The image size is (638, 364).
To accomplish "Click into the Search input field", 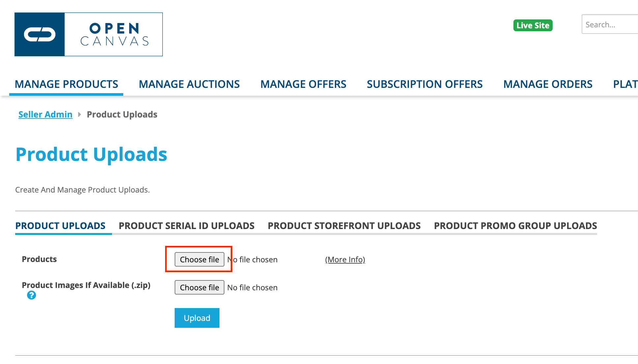I will tap(610, 25).
